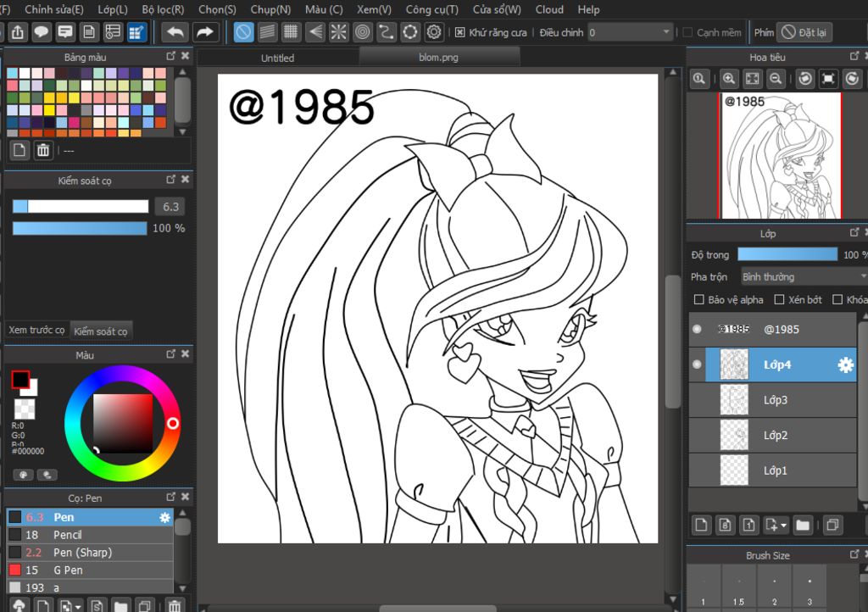Click the highlighted panel edit icon in the toolbar
The width and height of the screenshot is (868, 612).
point(136,32)
